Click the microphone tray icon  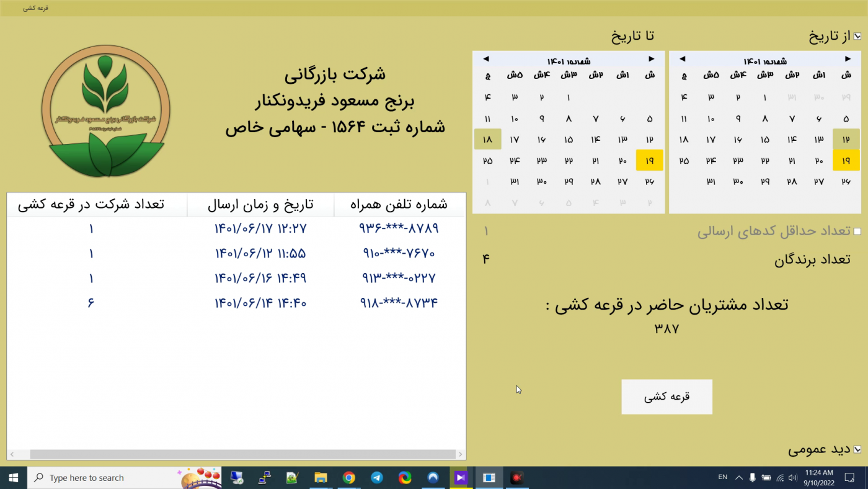pyautogui.click(x=753, y=477)
